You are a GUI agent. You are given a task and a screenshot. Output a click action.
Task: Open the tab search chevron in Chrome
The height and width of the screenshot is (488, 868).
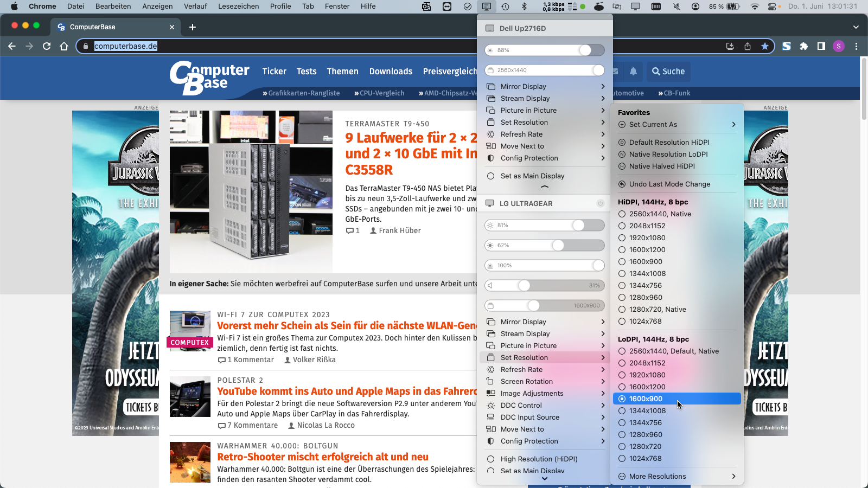point(856,27)
